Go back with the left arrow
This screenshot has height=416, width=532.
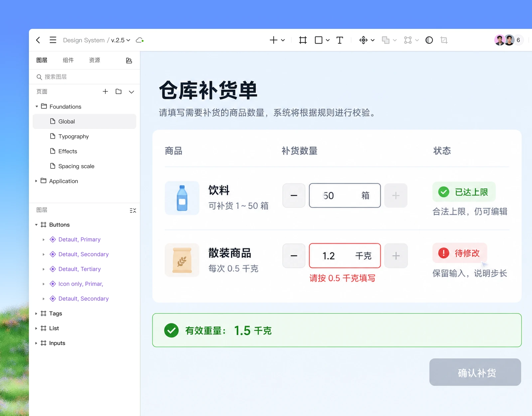coord(38,40)
